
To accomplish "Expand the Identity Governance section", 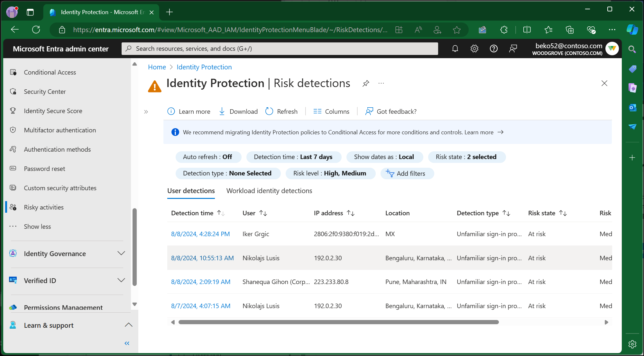I will pos(121,254).
